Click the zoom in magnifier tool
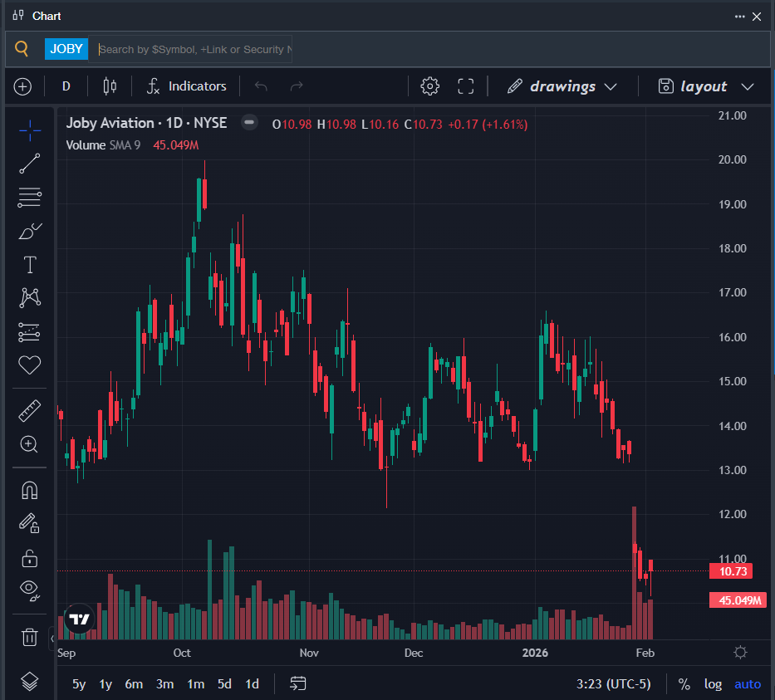 click(30, 444)
